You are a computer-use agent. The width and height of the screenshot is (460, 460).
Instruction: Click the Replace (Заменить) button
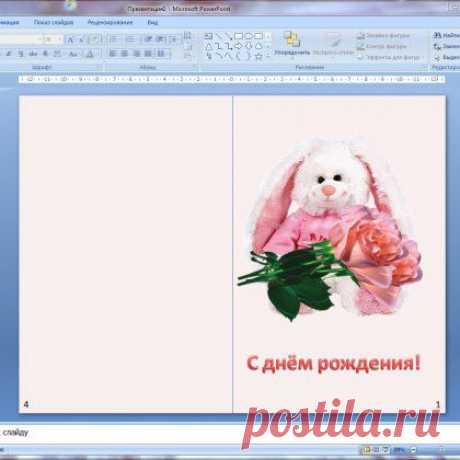[446, 46]
